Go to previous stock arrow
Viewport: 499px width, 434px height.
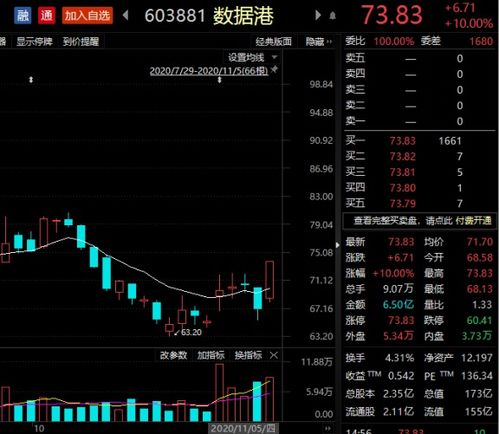126,15
